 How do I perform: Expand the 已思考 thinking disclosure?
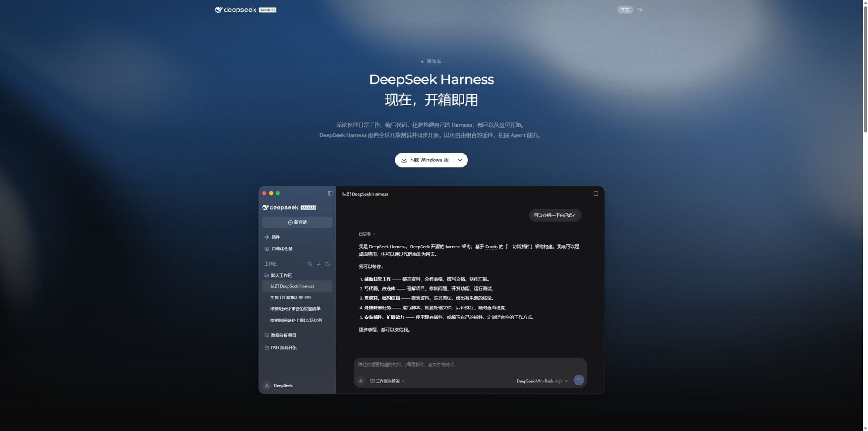(x=367, y=234)
